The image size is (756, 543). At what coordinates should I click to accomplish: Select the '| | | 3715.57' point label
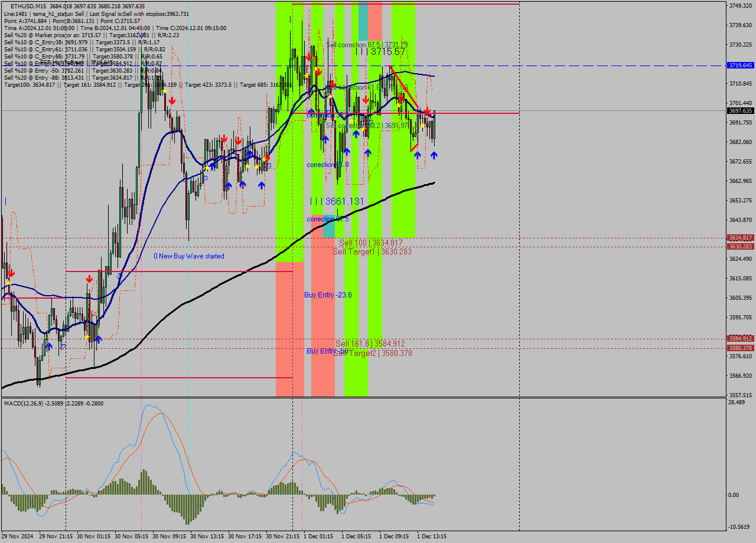[x=380, y=52]
